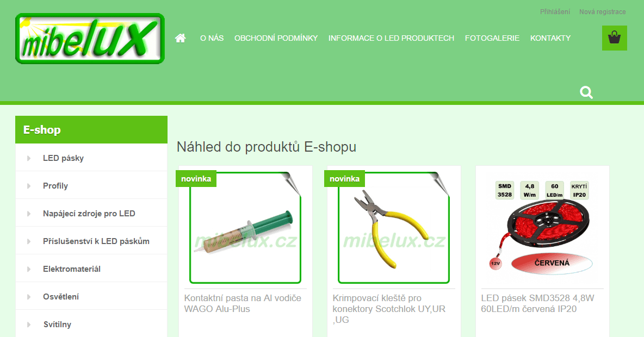Click the mibelux logo

[90, 39]
